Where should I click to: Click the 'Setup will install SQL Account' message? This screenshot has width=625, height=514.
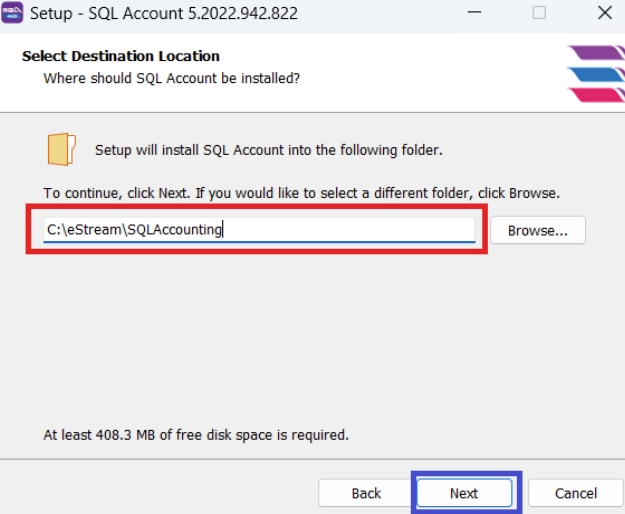(268, 150)
